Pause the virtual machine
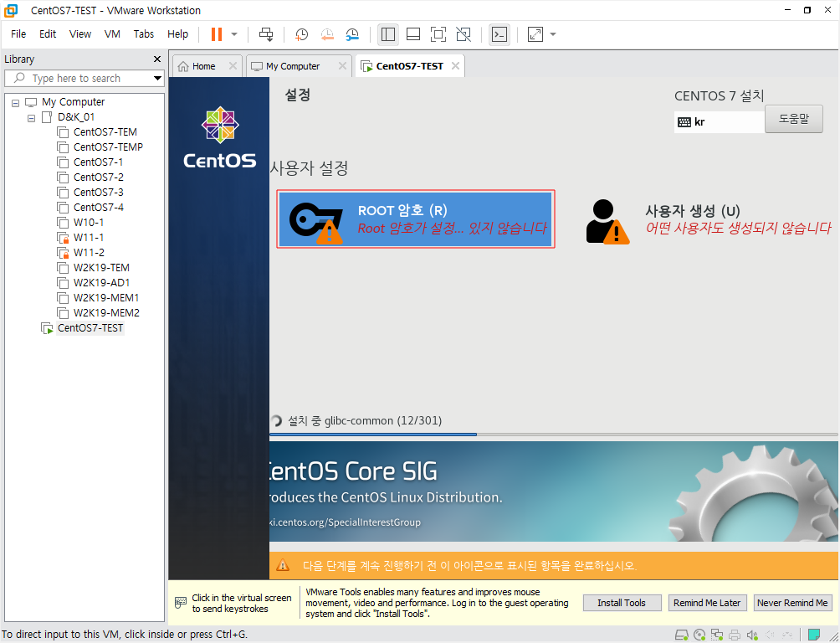 pyautogui.click(x=217, y=34)
